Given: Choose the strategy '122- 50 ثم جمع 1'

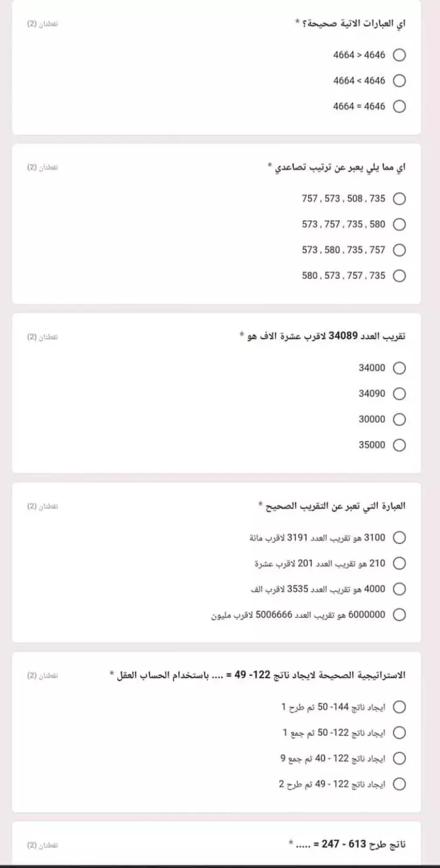Looking at the screenshot, I should (399, 732).
